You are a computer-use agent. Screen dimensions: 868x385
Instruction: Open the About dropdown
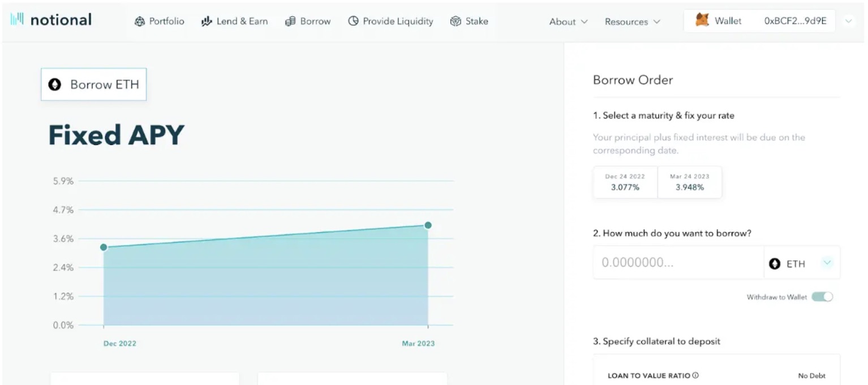click(x=568, y=22)
